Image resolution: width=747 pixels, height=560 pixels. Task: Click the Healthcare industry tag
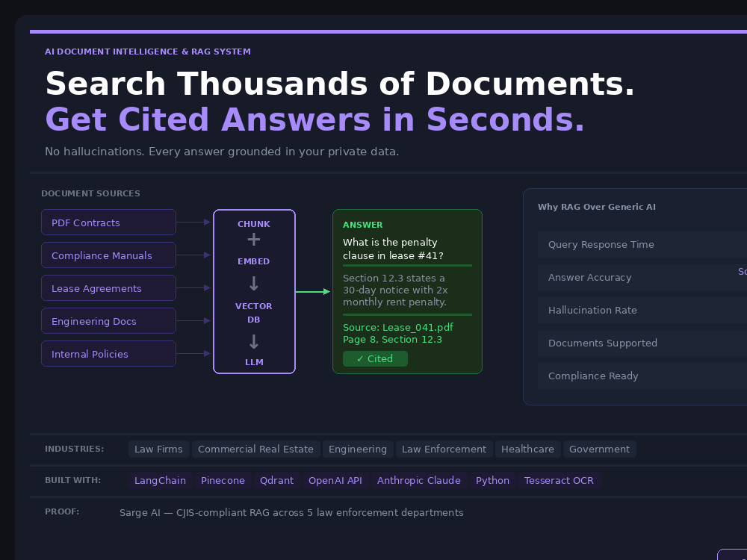pyautogui.click(x=528, y=449)
